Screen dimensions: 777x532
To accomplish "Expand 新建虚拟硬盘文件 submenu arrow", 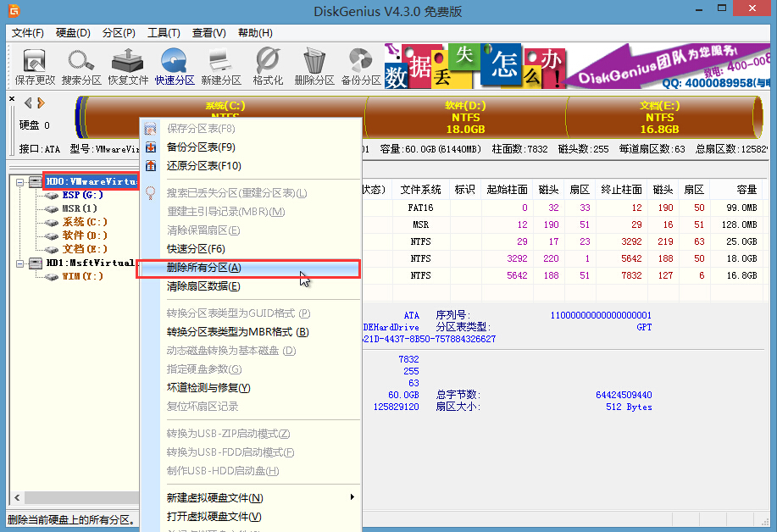I will click(352, 496).
